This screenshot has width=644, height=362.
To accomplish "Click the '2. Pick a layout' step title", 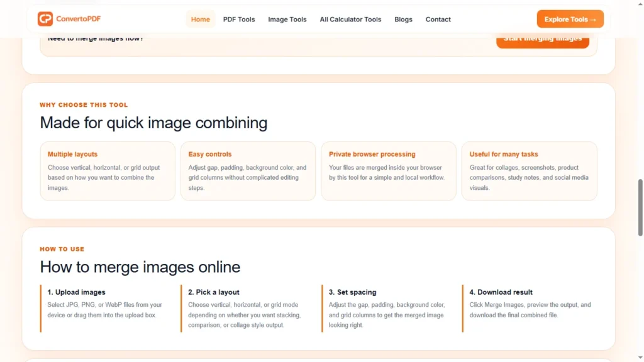I will (214, 292).
